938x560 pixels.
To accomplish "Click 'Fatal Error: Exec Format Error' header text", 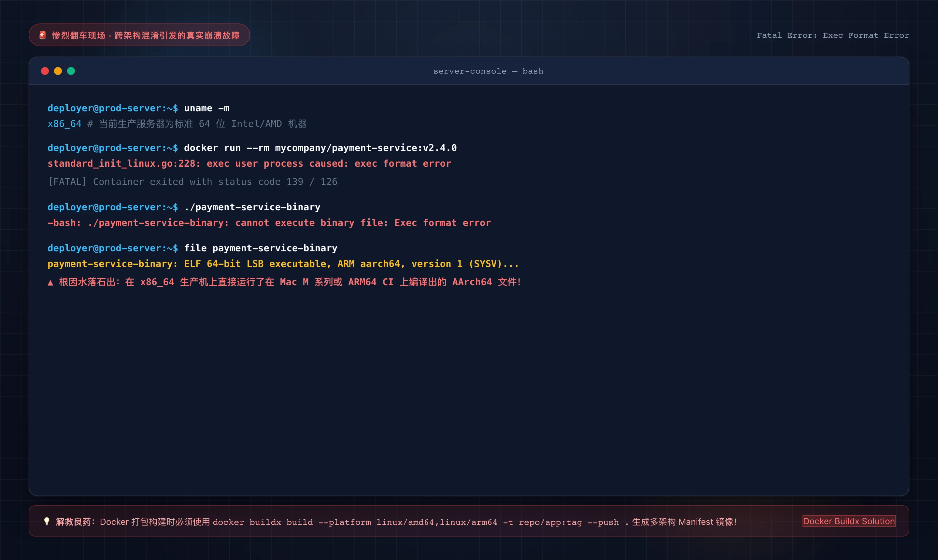I will 833,35.
